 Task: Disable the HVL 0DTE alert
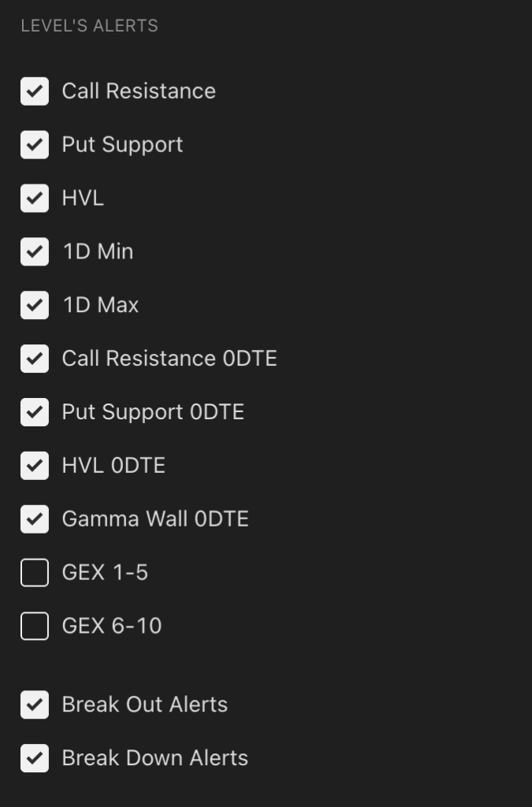(x=33, y=465)
